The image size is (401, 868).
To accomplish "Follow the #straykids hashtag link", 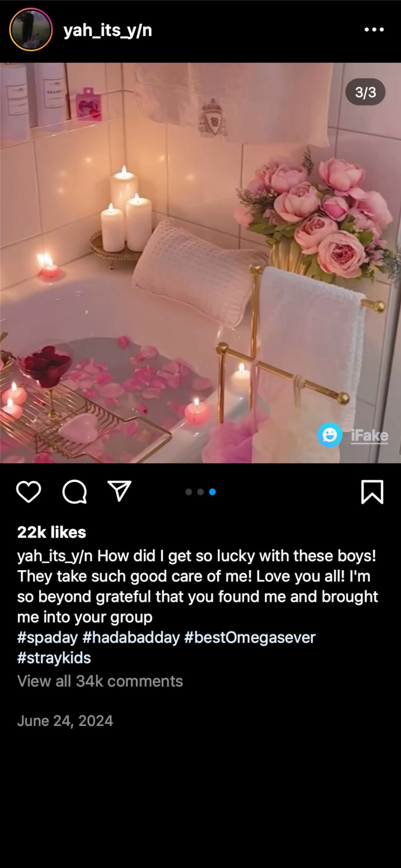I will (x=54, y=658).
